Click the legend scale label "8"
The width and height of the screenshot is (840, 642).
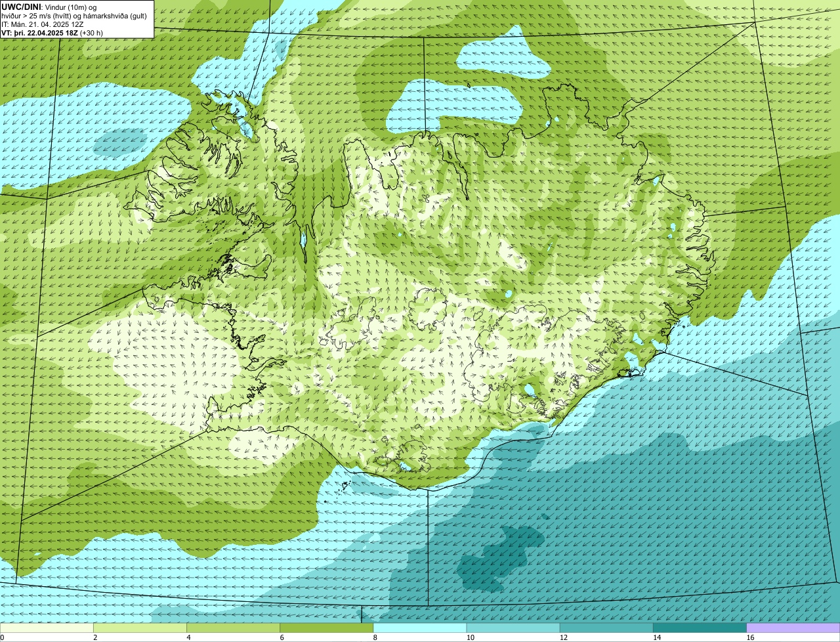tap(375, 637)
